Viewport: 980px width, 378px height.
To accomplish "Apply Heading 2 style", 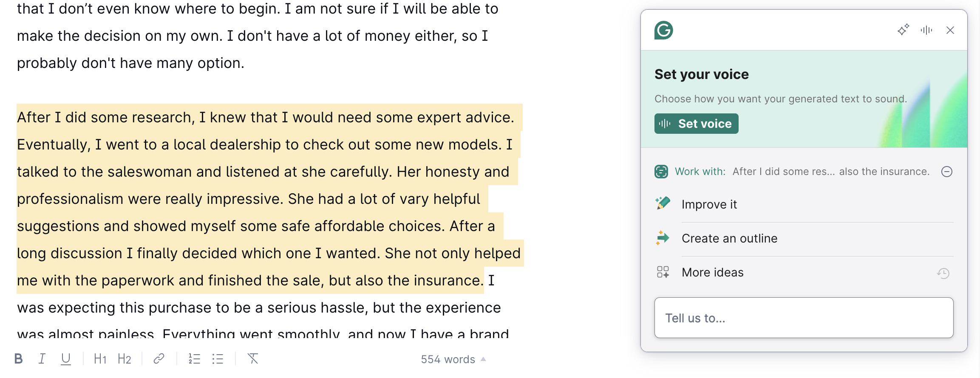I will coord(124,359).
